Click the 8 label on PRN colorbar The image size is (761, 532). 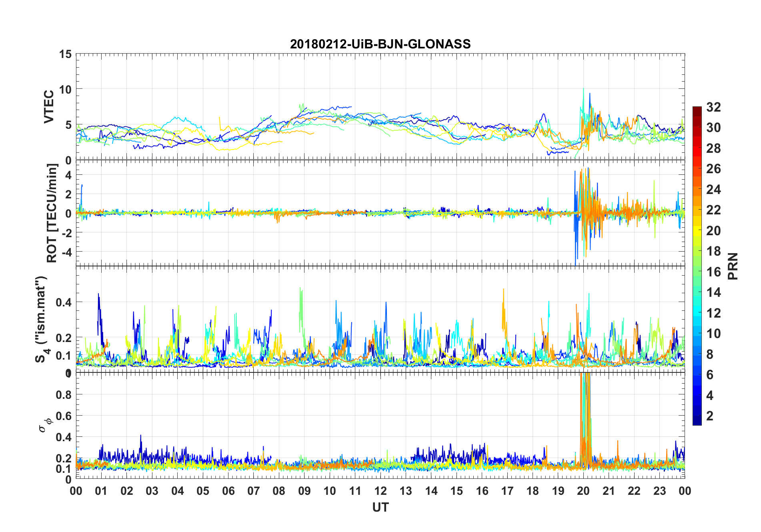pyautogui.click(x=710, y=354)
